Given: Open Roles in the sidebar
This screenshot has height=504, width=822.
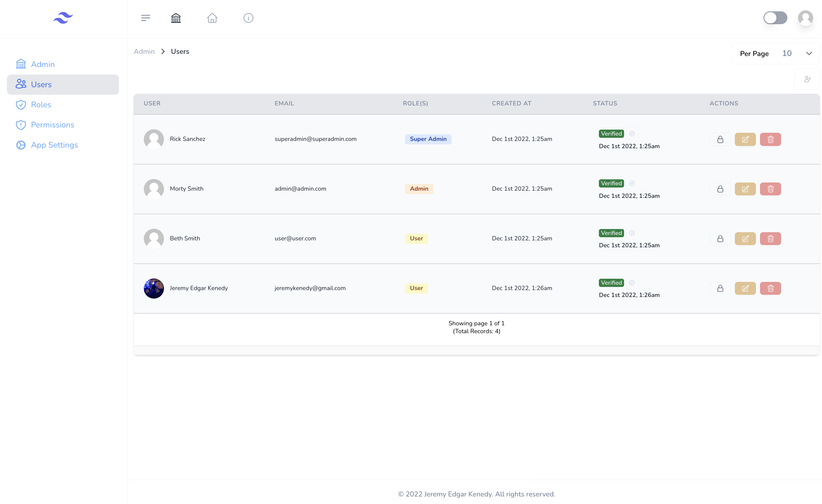Looking at the screenshot, I should click(41, 105).
